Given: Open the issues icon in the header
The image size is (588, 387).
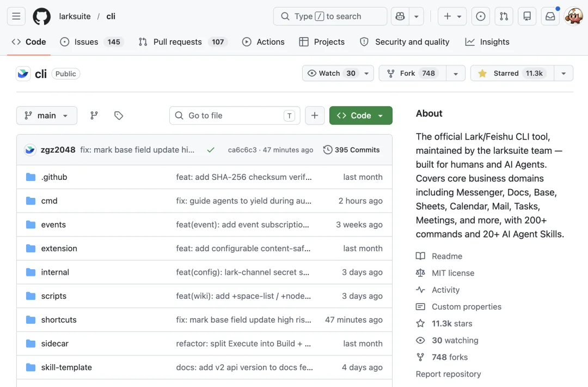Looking at the screenshot, I should (x=480, y=16).
